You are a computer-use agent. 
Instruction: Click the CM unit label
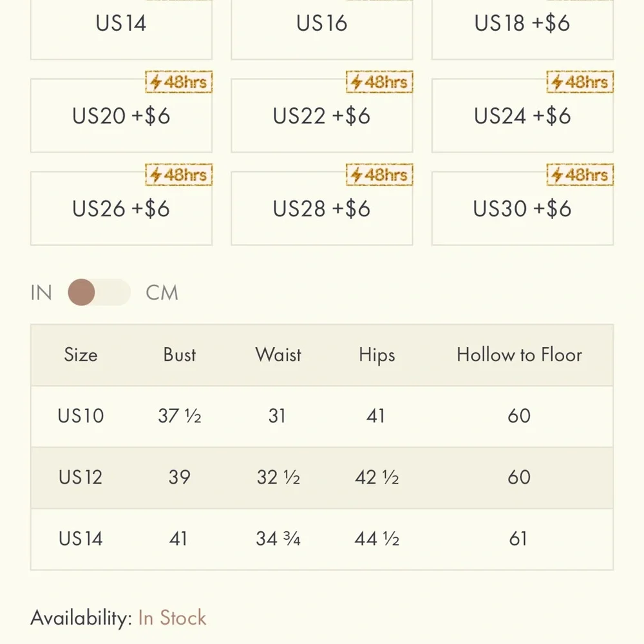click(162, 293)
